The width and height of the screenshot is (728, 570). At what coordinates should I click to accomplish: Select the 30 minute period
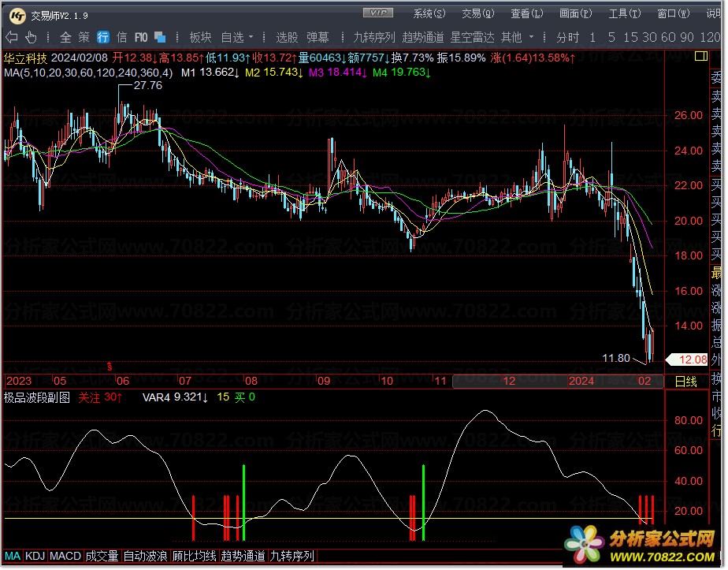(x=649, y=37)
